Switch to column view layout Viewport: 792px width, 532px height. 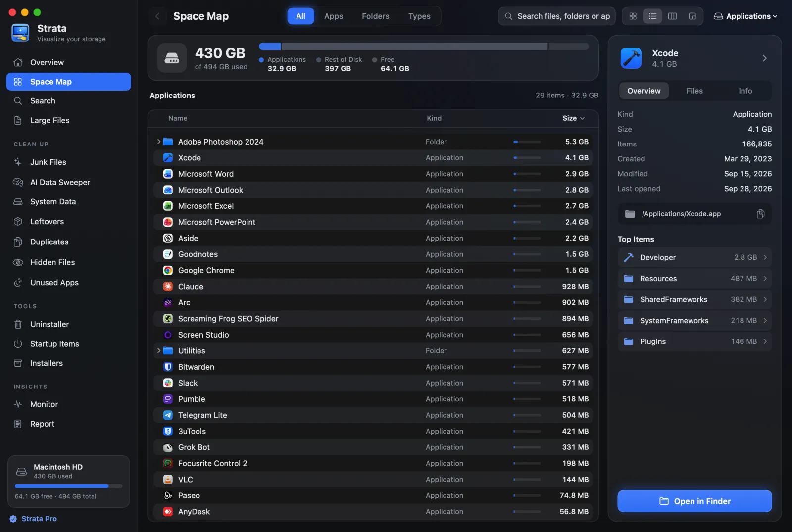coord(673,16)
